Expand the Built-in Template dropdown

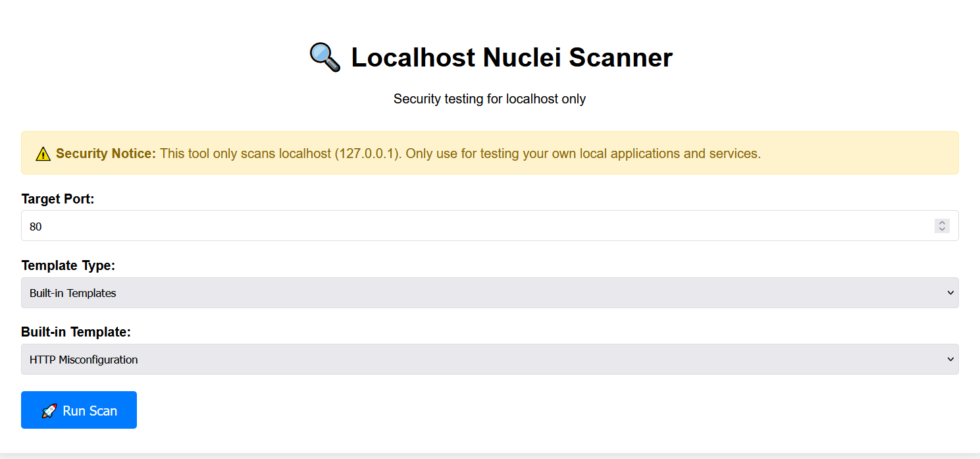coord(489,359)
